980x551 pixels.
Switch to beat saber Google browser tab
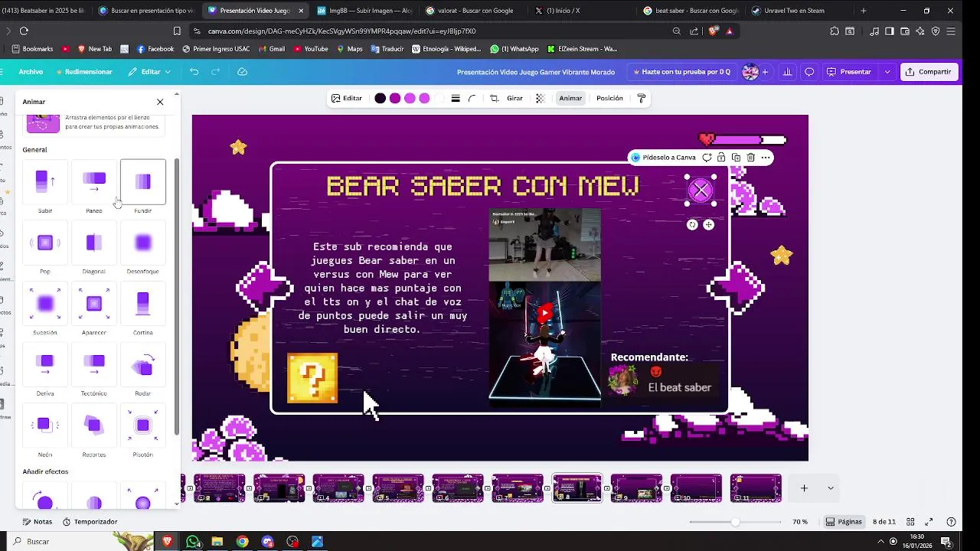pyautogui.click(x=691, y=11)
